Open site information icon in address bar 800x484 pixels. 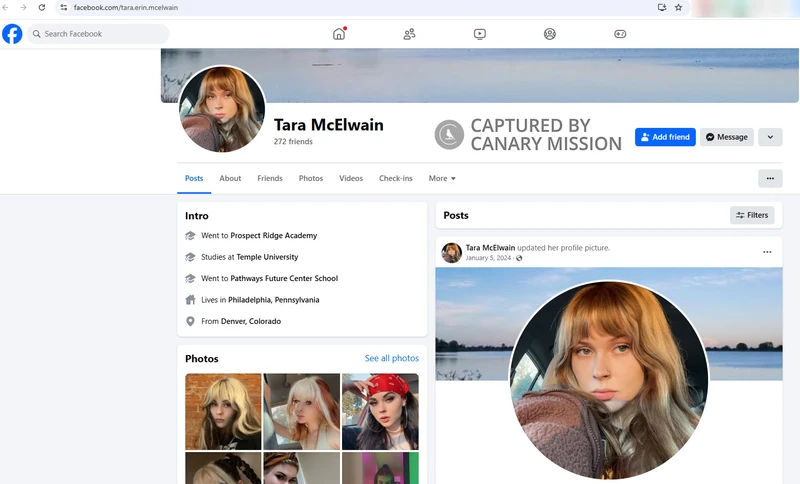tap(64, 8)
